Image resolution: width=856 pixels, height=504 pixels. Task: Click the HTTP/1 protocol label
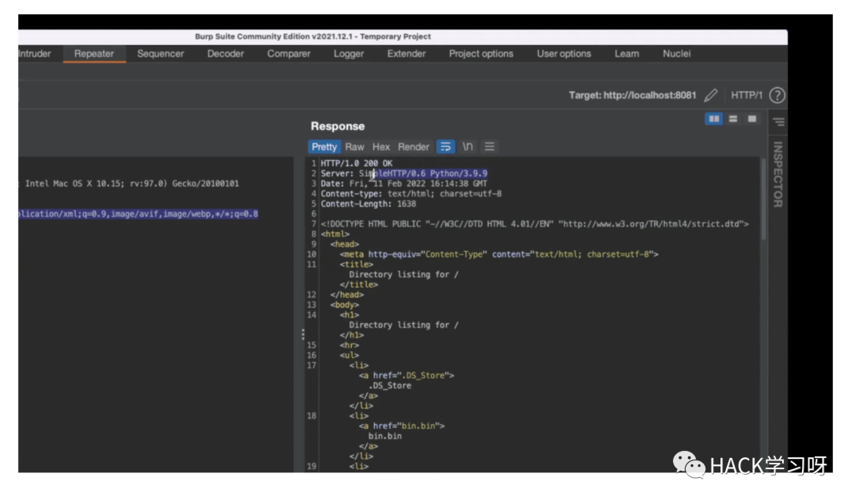[747, 96]
